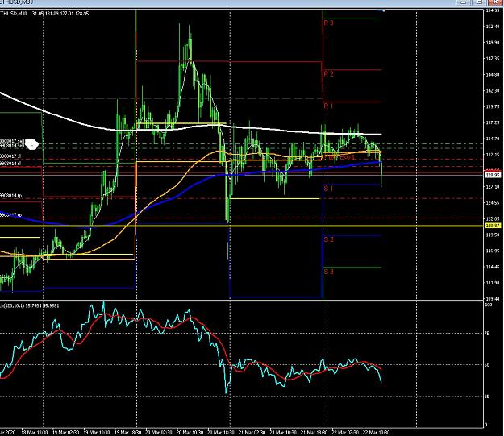Image resolution: width=504 pixels, height=436 pixels.
Task: Click the 9908014 tp take-profit label
Action: pyautogui.click(x=11, y=195)
